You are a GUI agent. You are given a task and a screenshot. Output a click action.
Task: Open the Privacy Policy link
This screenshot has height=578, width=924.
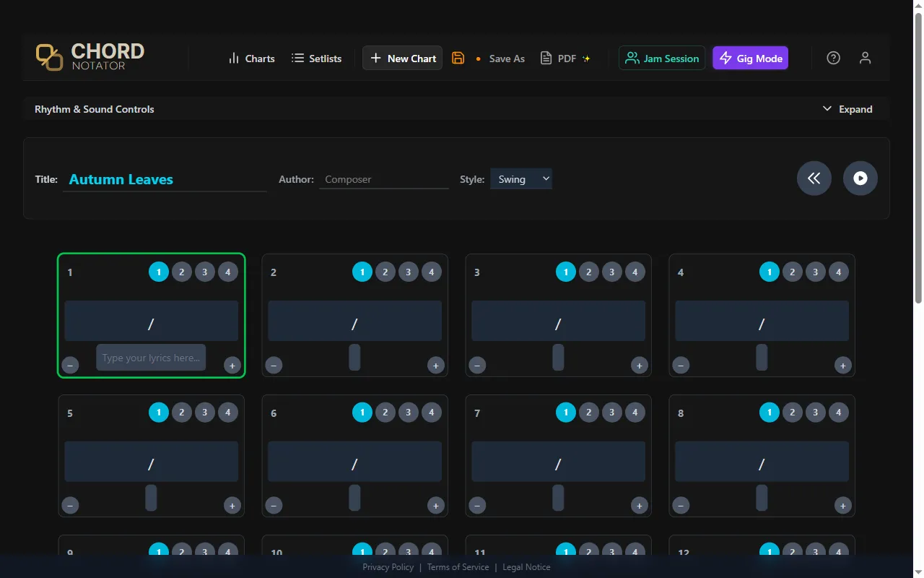pyautogui.click(x=388, y=567)
